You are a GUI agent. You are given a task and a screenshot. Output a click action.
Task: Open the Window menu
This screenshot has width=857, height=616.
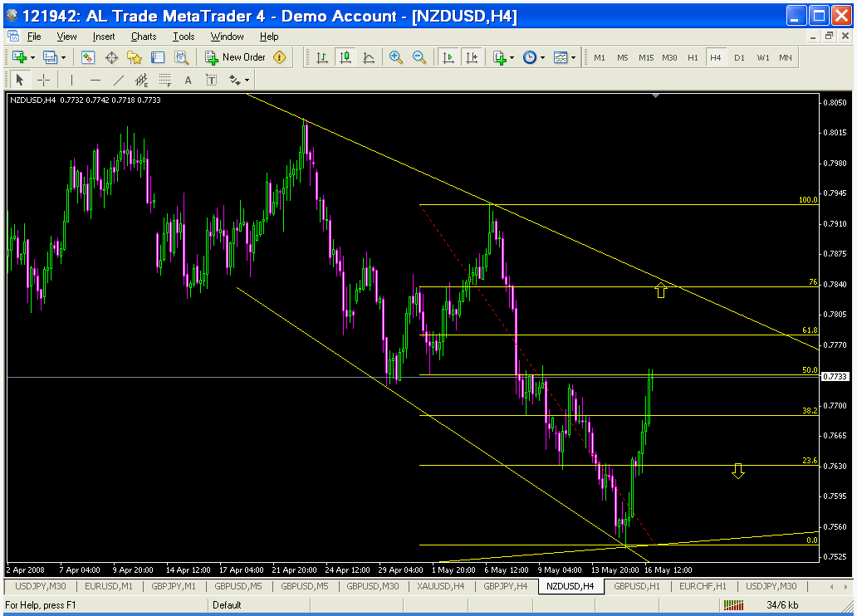[x=228, y=37]
